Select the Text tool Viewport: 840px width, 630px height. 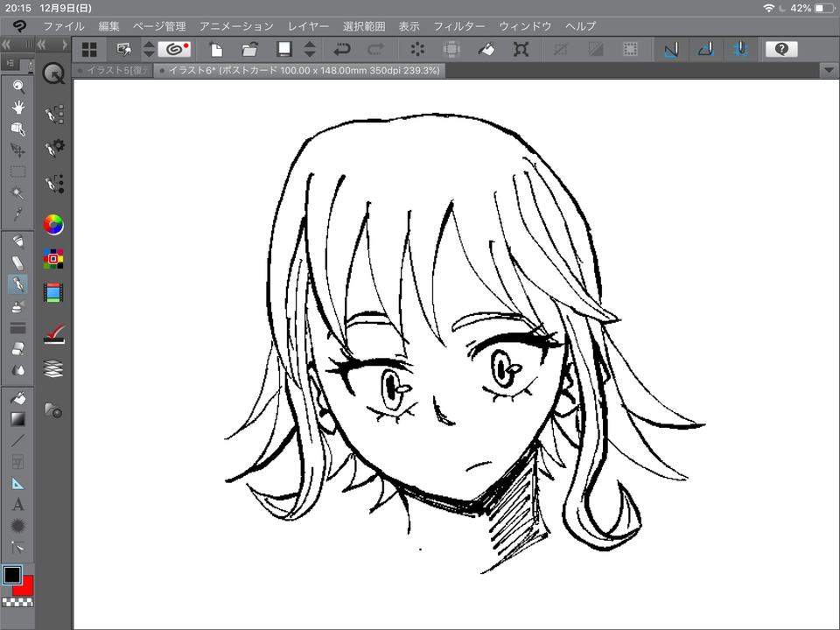pyautogui.click(x=17, y=504)
